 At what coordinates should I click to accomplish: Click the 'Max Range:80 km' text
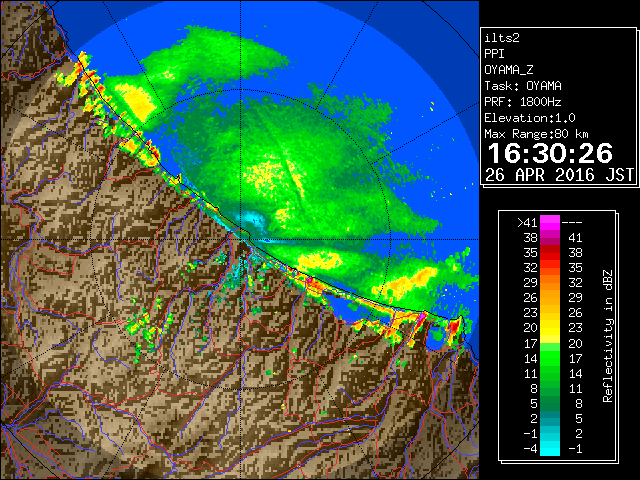(x=536, y=134)
